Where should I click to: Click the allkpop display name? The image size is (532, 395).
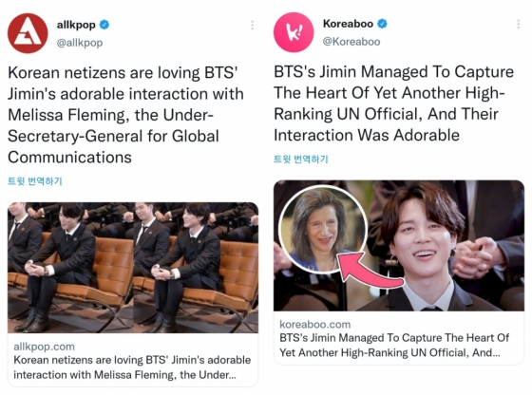click(76, 25)
